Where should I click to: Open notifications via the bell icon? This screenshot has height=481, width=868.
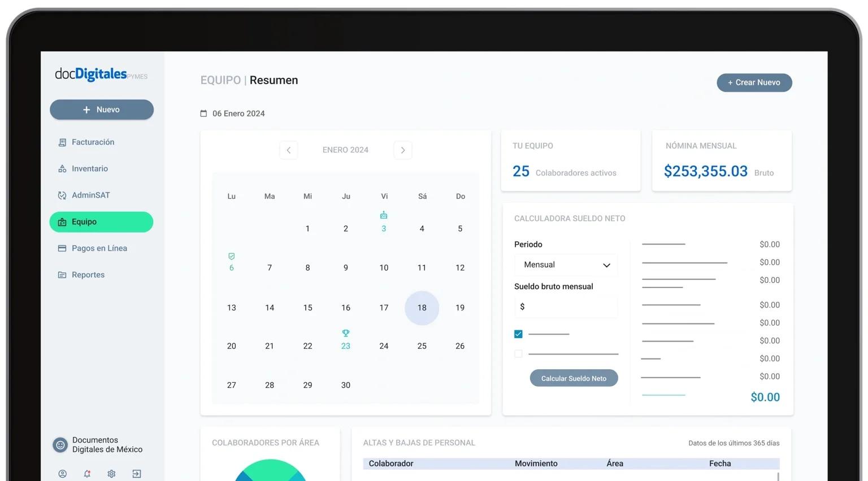click(87, 474)
